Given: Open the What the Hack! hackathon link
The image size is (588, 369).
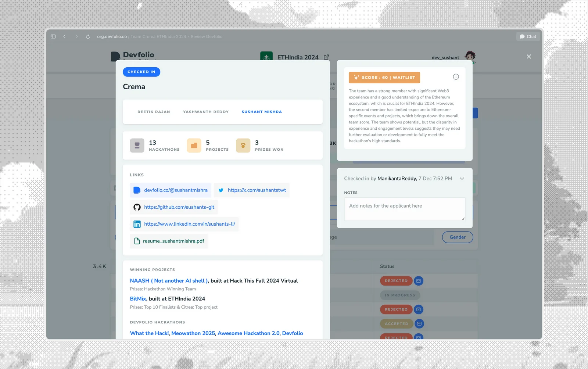Looking at the screenshot, I should pyautogui.click(x=149, y=333).
